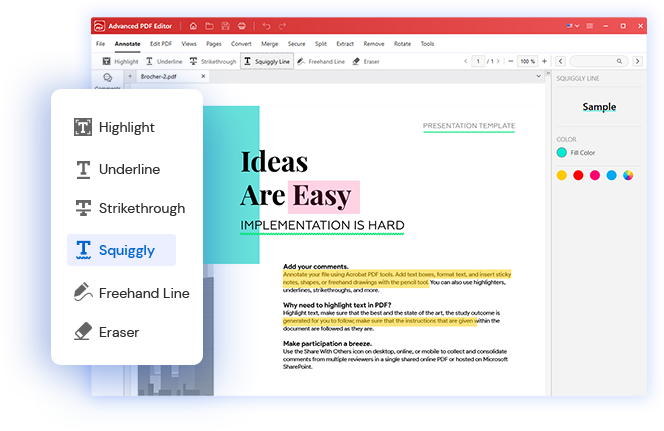
Task: Open hamburger menu in title bar
Action: (589, 26)
